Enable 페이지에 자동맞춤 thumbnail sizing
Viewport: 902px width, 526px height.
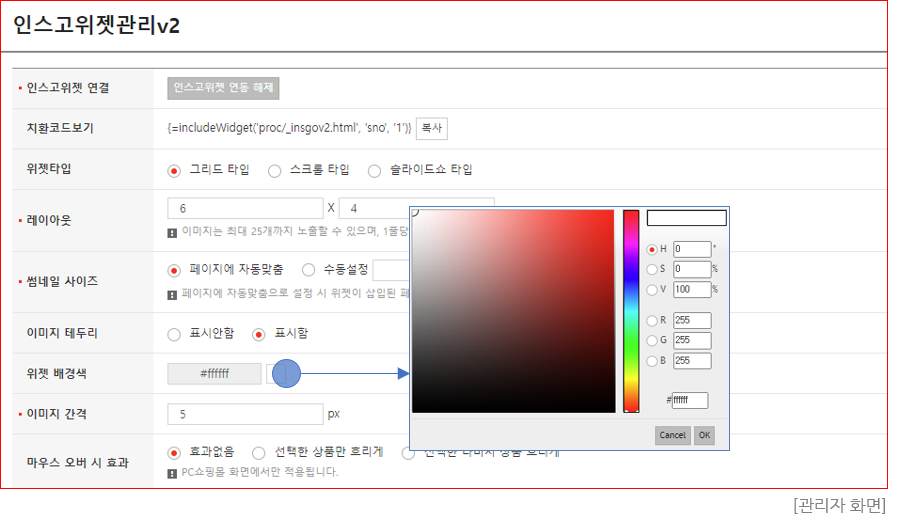pyautogui.click(x=174, y=270)
